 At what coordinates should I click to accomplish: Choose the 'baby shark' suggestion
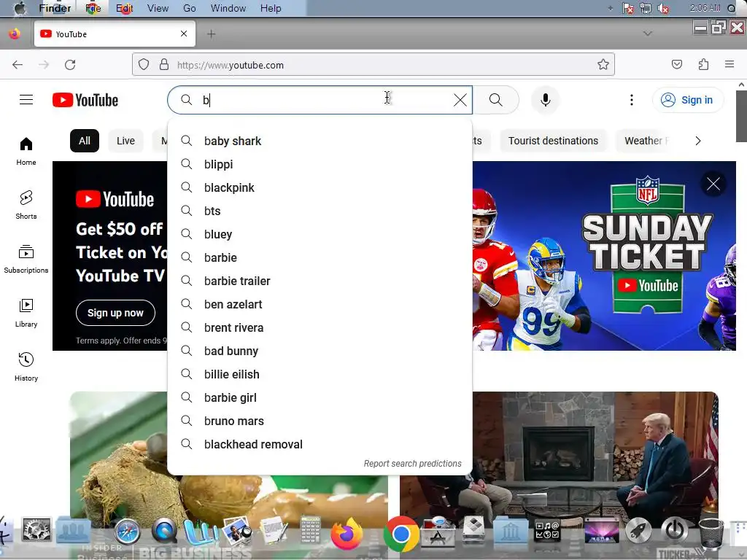coord(320,141)
